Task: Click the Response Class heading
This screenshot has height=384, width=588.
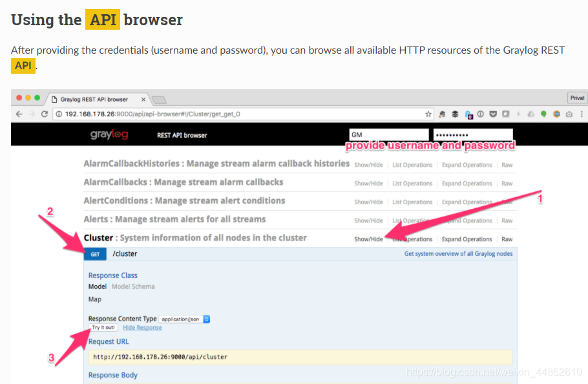Action: tap(113, 275)
